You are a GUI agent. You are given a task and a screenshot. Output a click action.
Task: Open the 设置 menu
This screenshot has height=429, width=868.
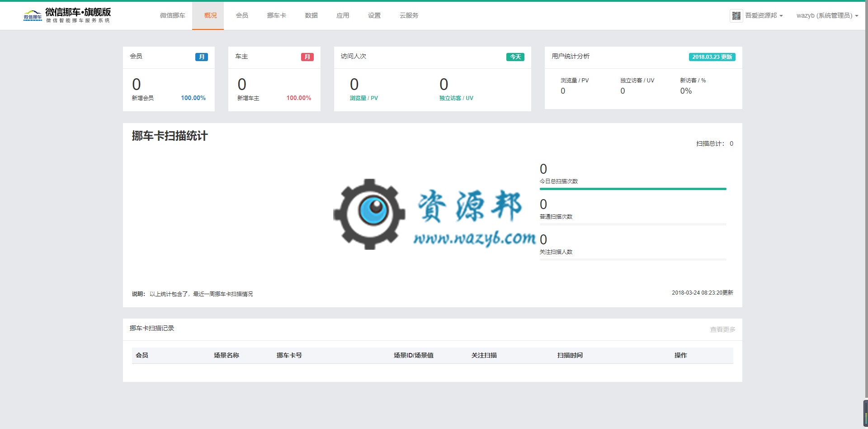[374, 15]
